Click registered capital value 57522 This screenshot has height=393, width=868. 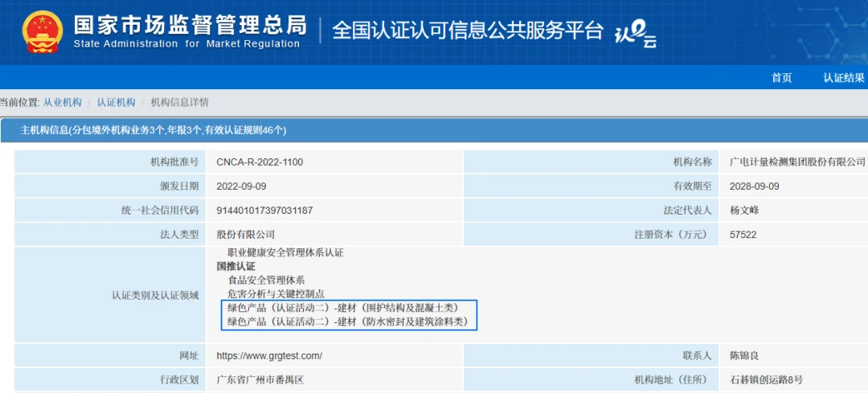pos(743,235)
